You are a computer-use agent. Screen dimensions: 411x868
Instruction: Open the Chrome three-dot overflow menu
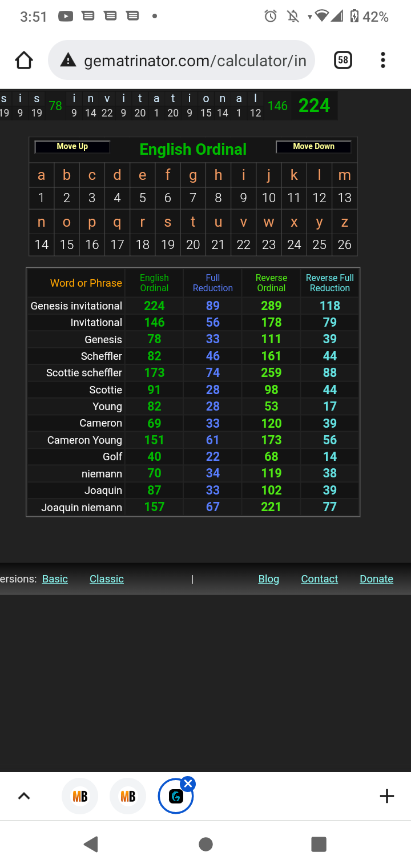pos(382,60)
